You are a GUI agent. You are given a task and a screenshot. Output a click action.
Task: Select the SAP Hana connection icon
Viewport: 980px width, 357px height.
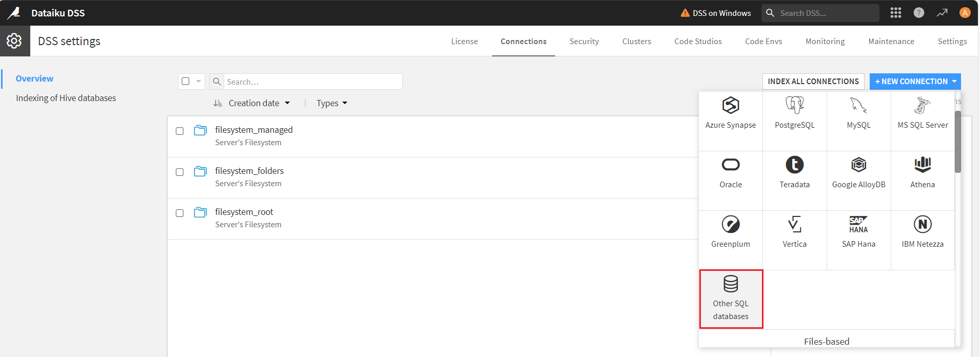coord(858,225)
